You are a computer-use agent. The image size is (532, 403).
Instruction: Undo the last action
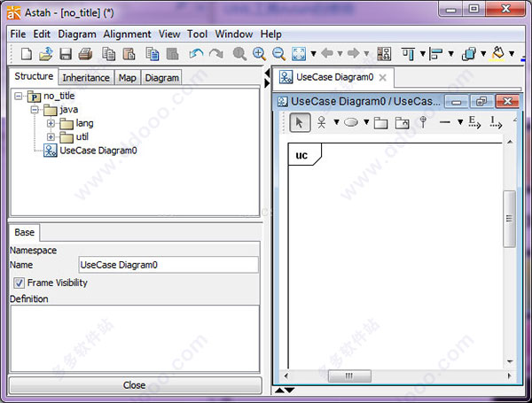tap(196, 53)
